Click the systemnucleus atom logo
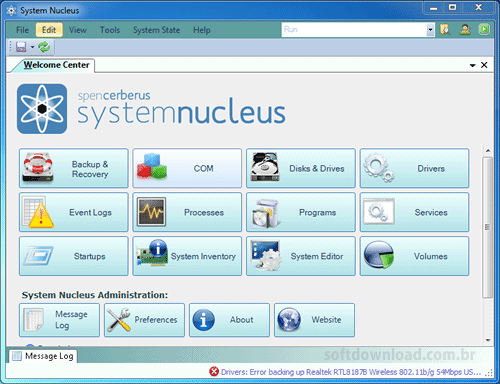 pyautogui.click(x=42, y=109)
